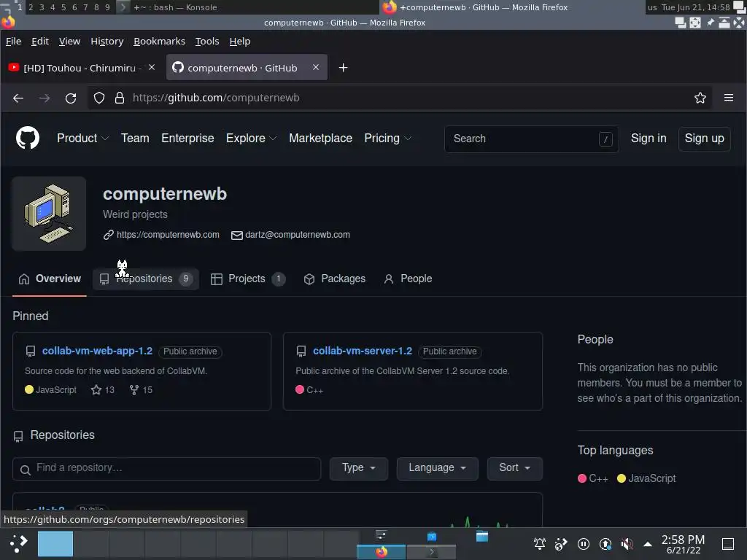Open the File menu
Viewport: 747px width, 560px height.
[x=13, y=42]
